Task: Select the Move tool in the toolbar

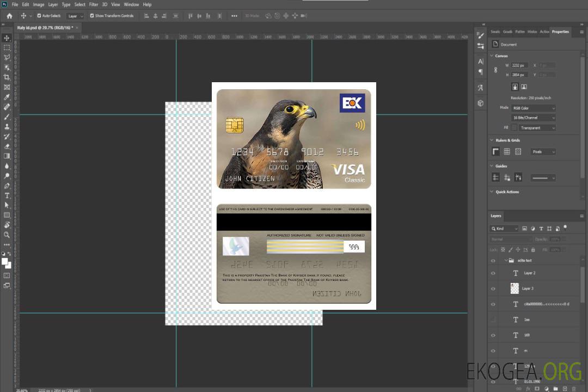Action: (7, 38)
